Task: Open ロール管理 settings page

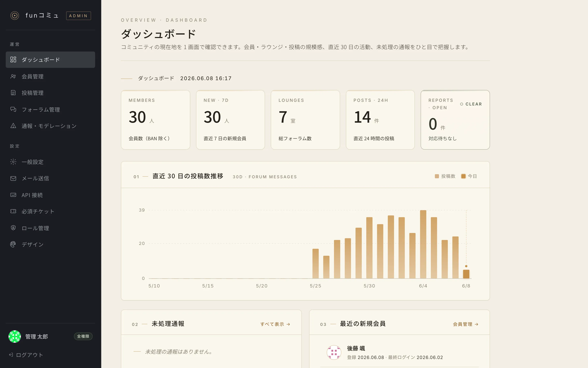Action: [x=50, y=228]
